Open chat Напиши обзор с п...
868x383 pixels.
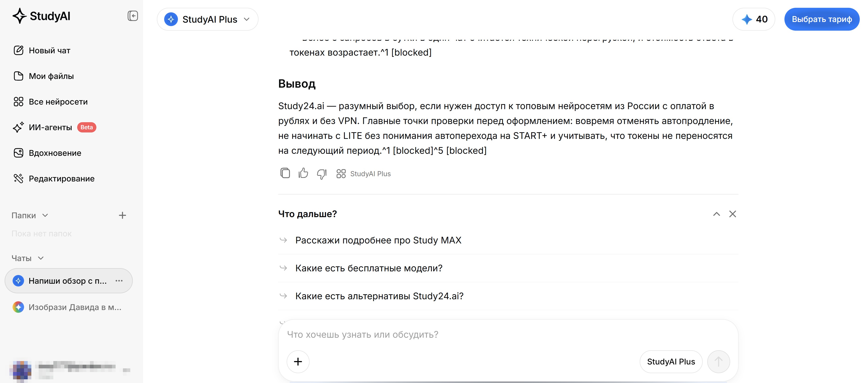click(68, 281)
